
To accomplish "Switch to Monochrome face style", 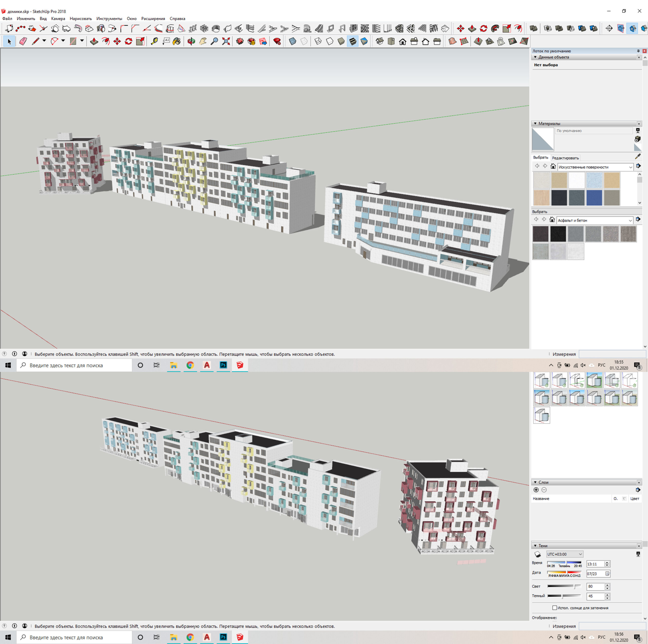I will click(x=364, y=41).
